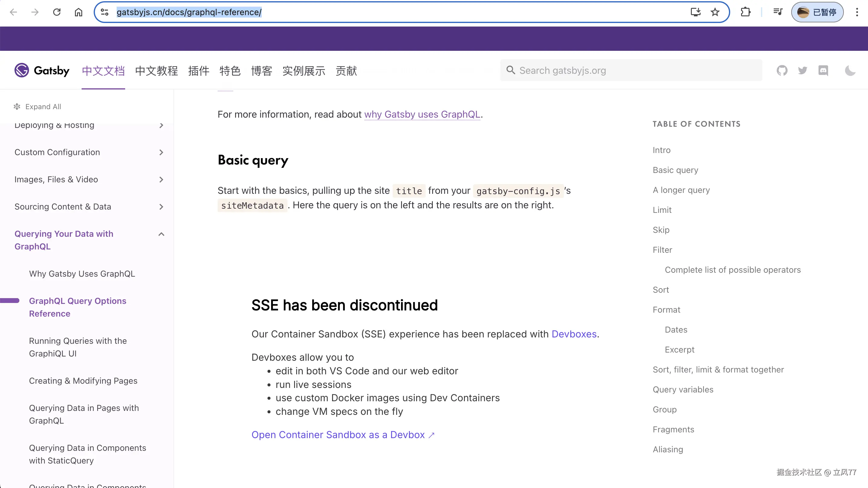
Task: Expand Custom Configuration section
Action: [161, 152]
